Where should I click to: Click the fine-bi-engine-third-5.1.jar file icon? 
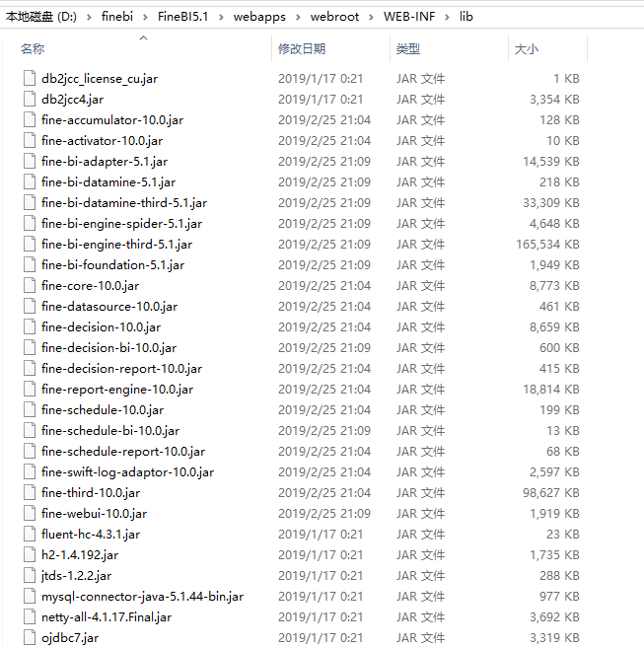click(x=30, y=244)
